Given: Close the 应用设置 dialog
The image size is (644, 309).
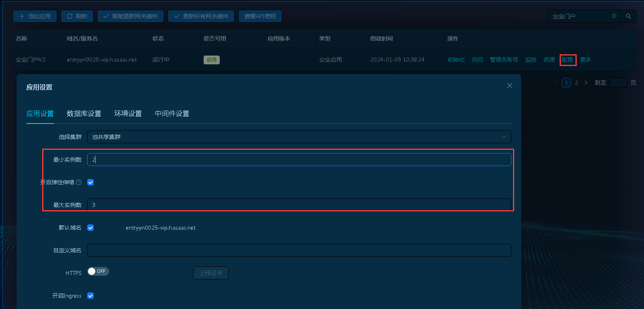Looking at the screenshot, I should (510, 85).
